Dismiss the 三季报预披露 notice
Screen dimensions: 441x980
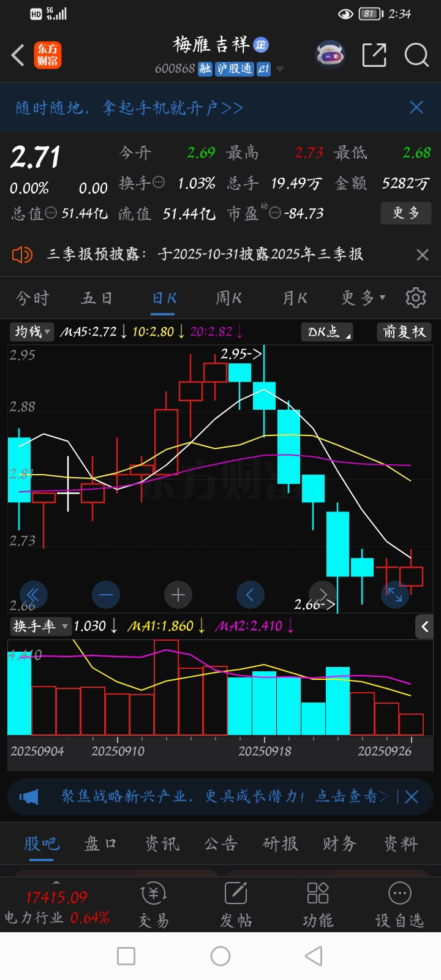pyautogui.click(x=422, y=254)
